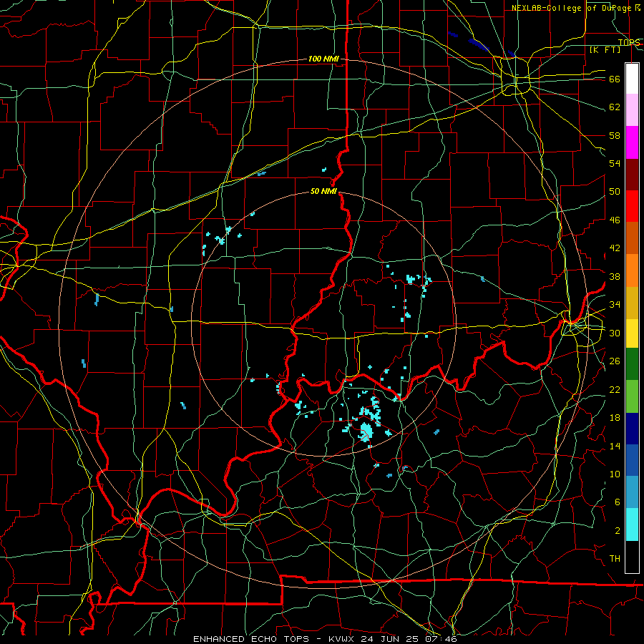Screen dimensions: 644x644
Task: Select the dark green legend swatch
Action: tap(632, 364)
